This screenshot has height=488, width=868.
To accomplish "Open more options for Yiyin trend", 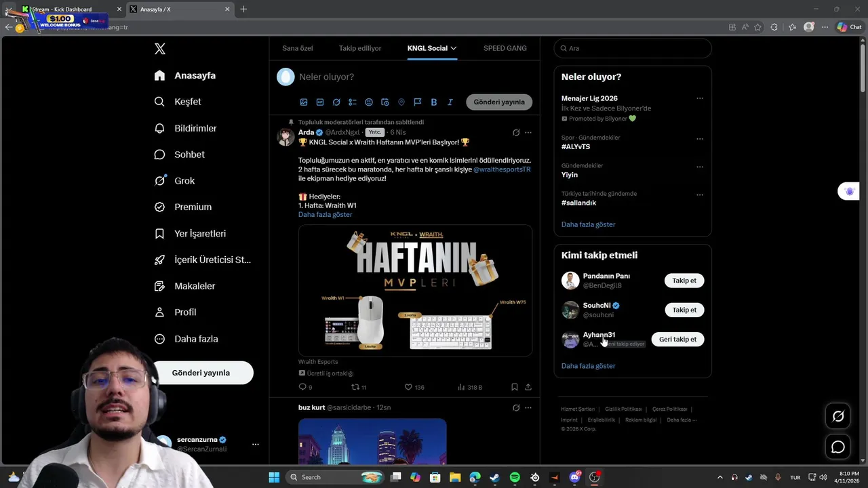I will (700, 167).
